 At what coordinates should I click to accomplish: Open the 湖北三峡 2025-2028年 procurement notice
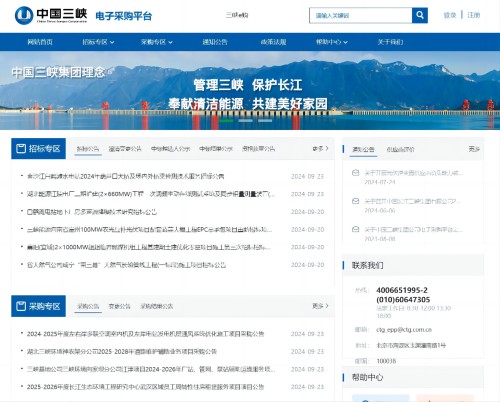(122, 351)
